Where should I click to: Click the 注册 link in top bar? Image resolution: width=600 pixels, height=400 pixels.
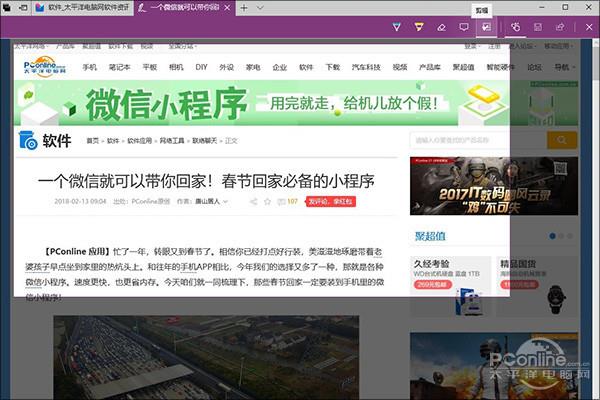pyautogui.click(x=494, y=46)
